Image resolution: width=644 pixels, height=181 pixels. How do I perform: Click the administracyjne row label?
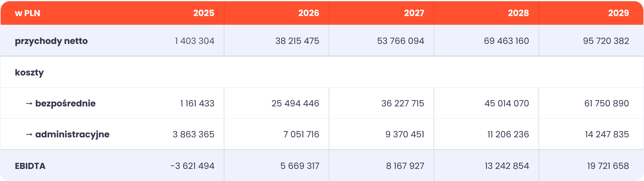[72, 134]
